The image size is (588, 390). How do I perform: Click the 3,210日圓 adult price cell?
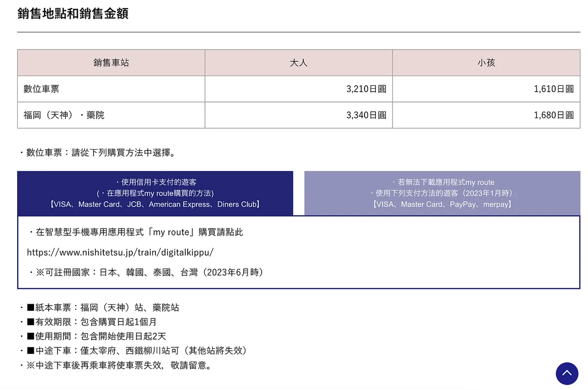[366, 89]
